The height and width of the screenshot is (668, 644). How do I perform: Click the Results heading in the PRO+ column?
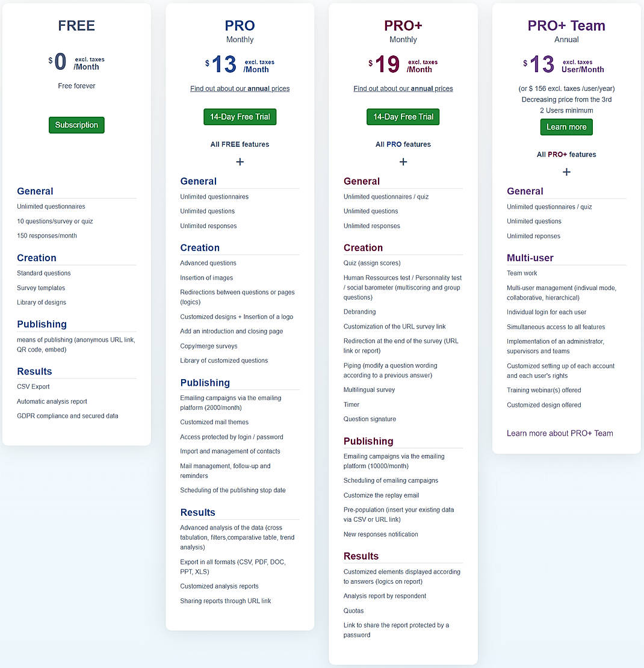coord(360,556)
